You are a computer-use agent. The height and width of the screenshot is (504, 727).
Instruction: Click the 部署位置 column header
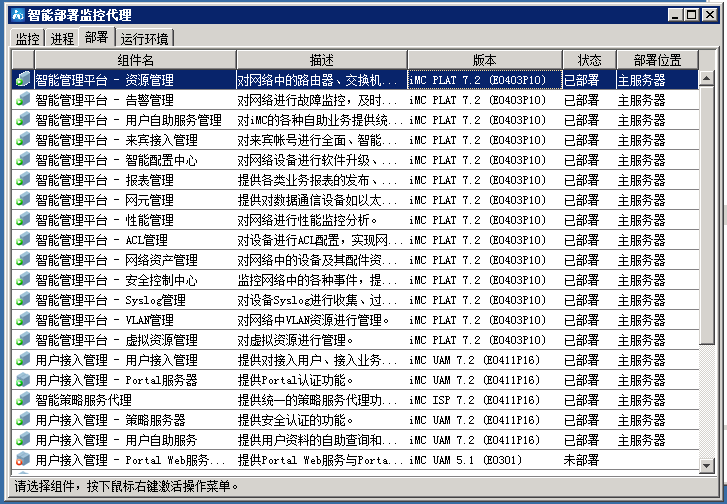(x=657, y=60)
